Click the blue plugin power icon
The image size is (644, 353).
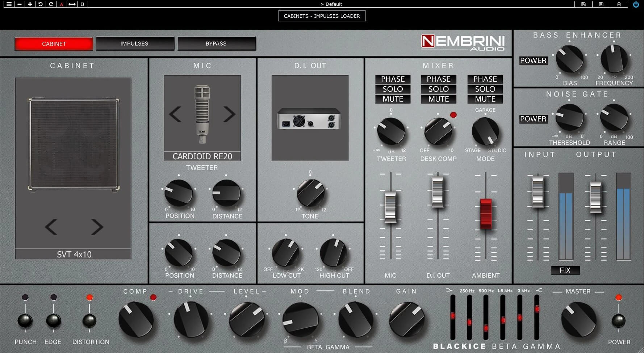point(636,4)
